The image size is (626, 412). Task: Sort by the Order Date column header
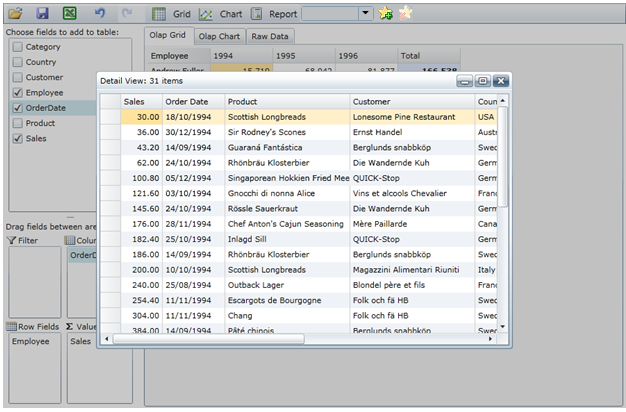(187, 101)
